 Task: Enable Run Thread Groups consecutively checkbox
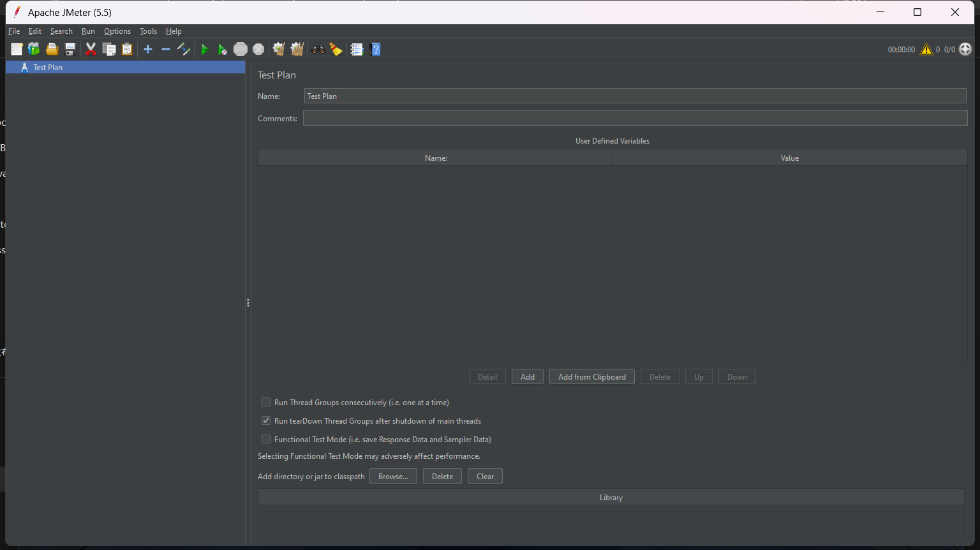click(266, 403)
